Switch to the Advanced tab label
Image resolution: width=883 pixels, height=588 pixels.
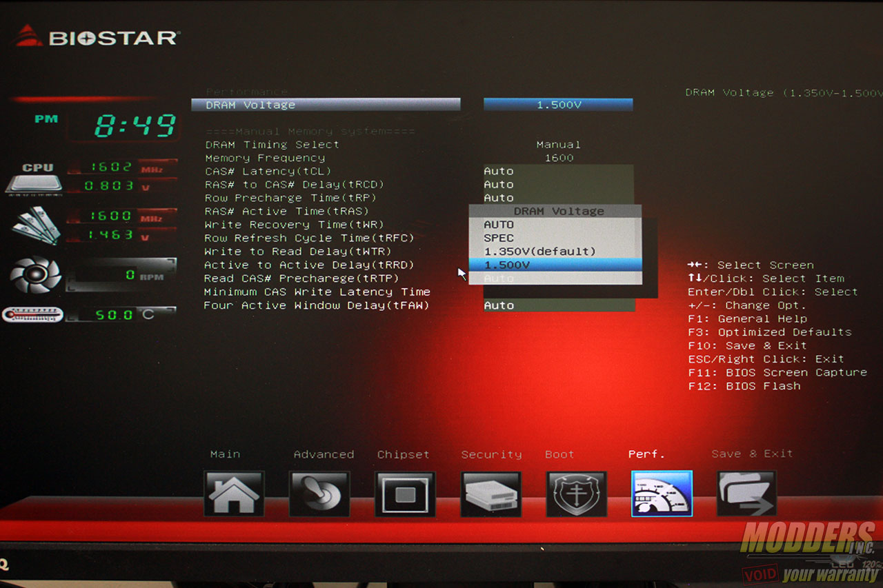[324, 454]
